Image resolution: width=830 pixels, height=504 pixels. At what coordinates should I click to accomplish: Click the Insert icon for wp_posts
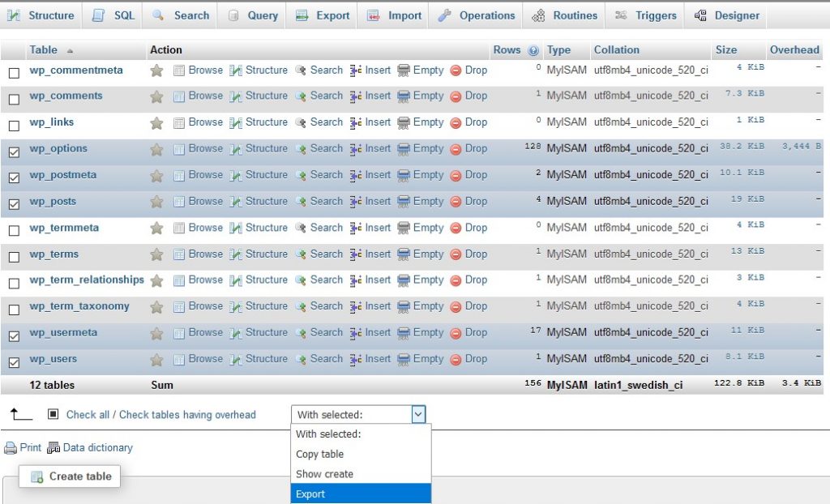click(356, 203)
